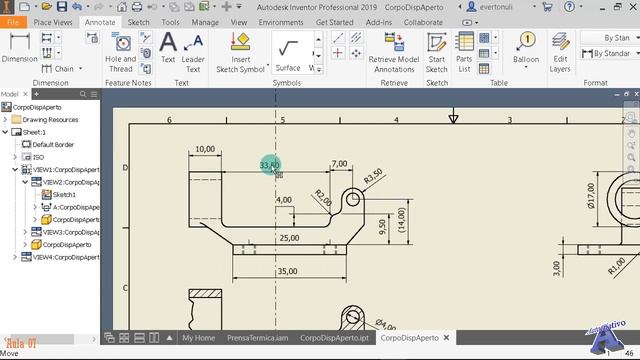
Task: Expand the ISO title block node
Action: (15, 157)
